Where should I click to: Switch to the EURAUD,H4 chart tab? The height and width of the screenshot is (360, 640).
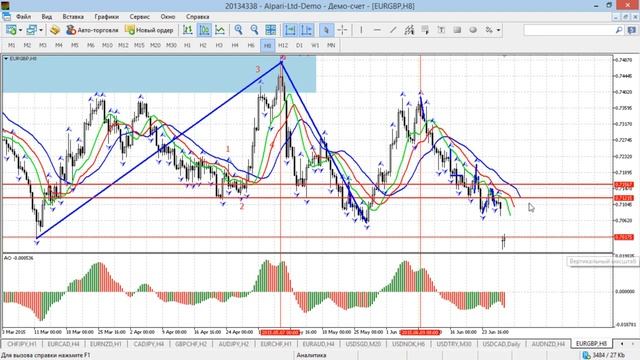click(x=318, y=344)
